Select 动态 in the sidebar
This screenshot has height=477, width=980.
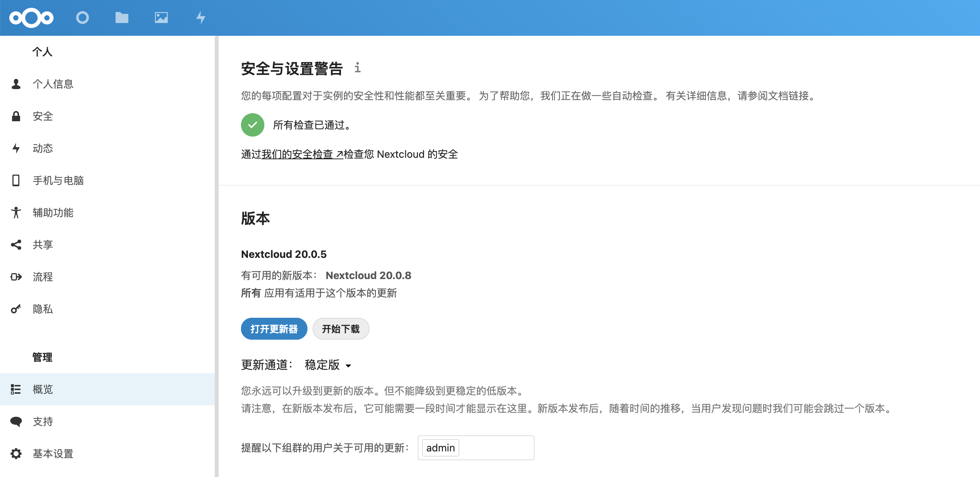coord(107,148)
